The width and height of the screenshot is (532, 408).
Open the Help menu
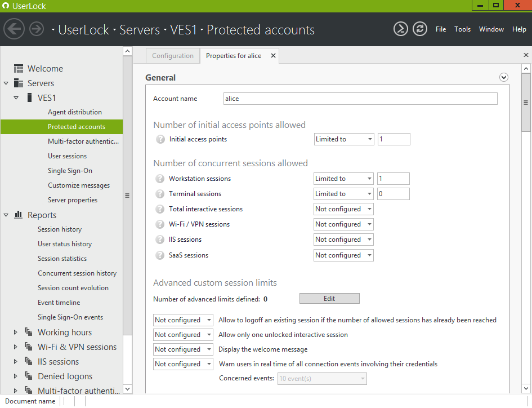519,29
